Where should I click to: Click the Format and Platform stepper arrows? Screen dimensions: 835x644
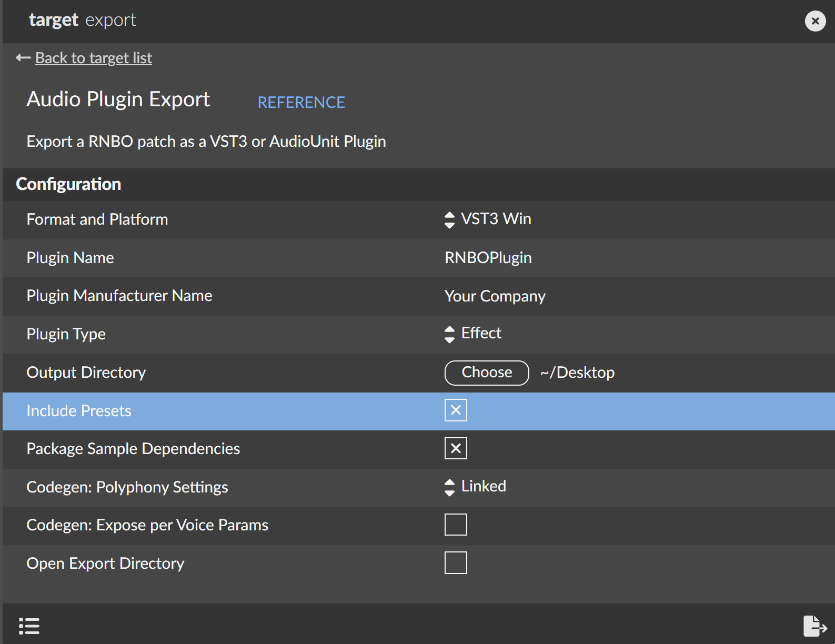449,220
